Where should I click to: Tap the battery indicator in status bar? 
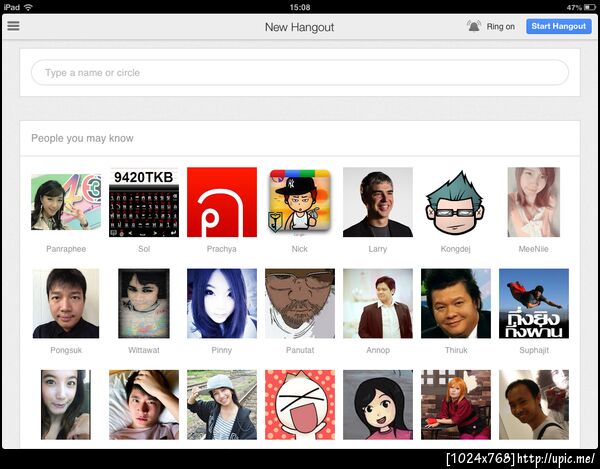(590, 7)
